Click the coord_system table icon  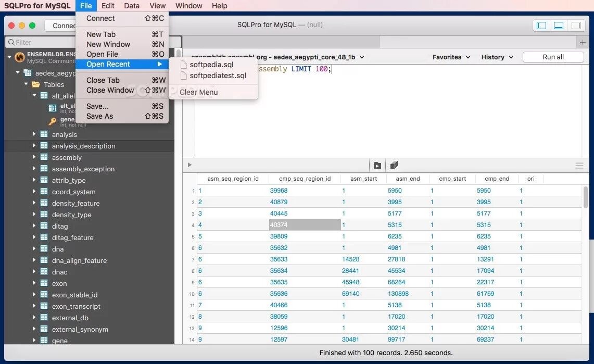point(44,192)
